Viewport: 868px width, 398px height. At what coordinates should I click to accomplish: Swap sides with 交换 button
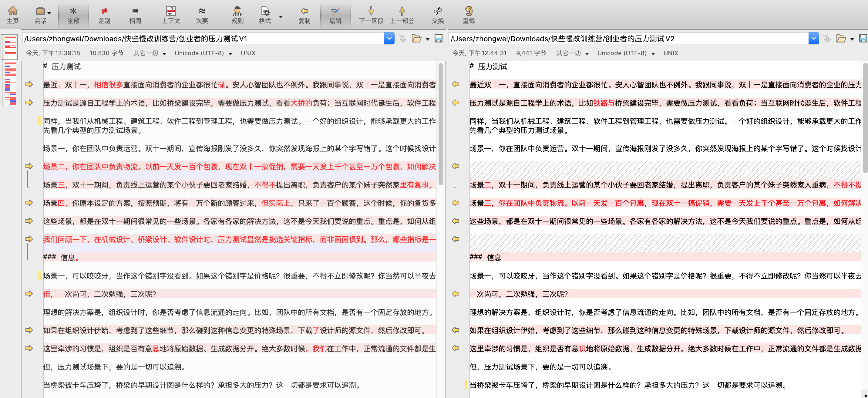(x=438, y=15)
